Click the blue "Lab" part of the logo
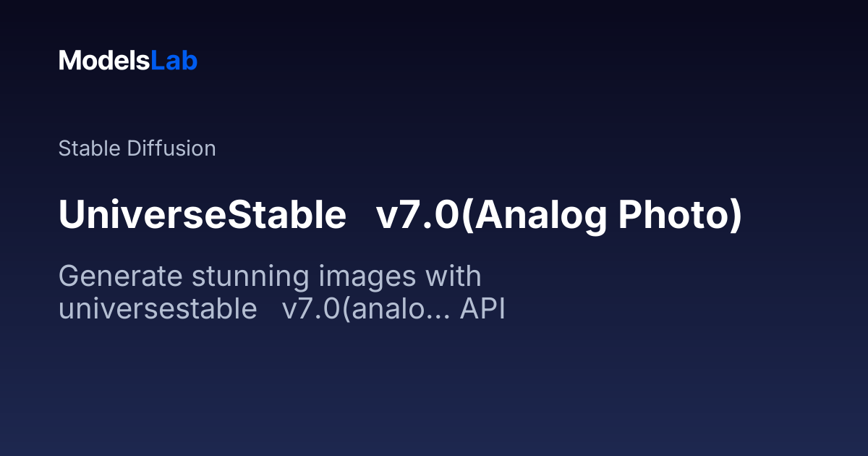The width and height of the screenshot is (868, 456). 174,61
